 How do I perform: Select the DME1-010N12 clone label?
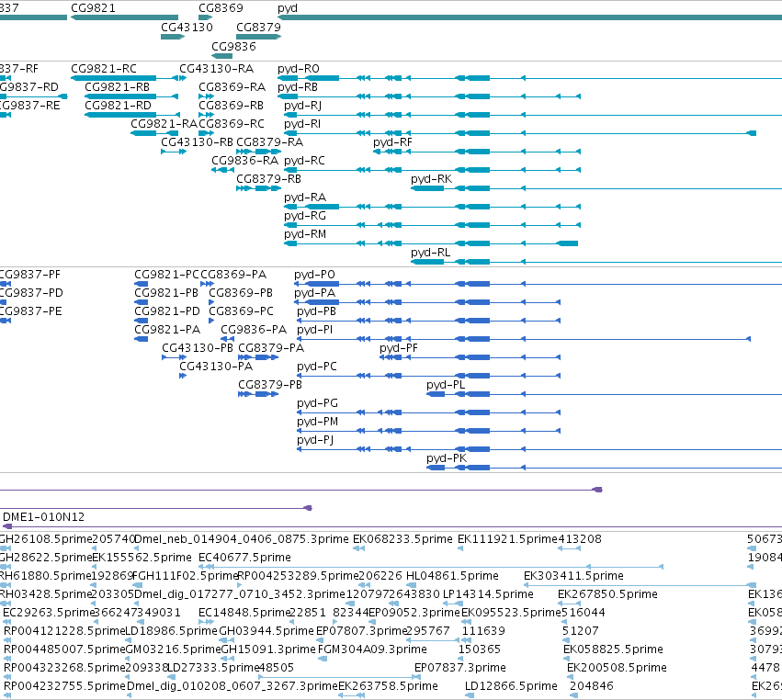(44, 517)
